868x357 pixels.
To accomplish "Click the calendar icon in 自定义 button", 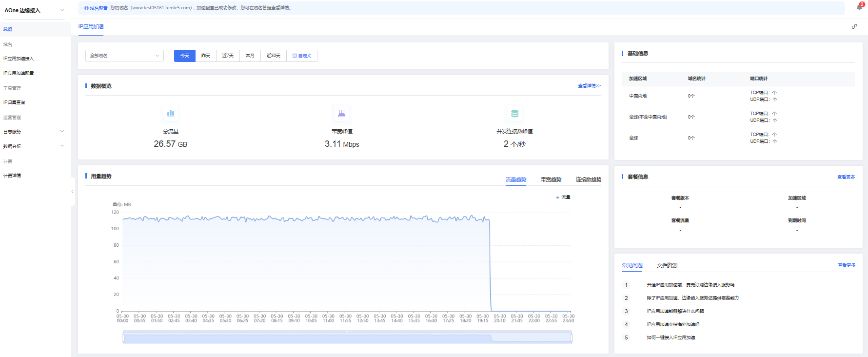I will pos(295,56).
